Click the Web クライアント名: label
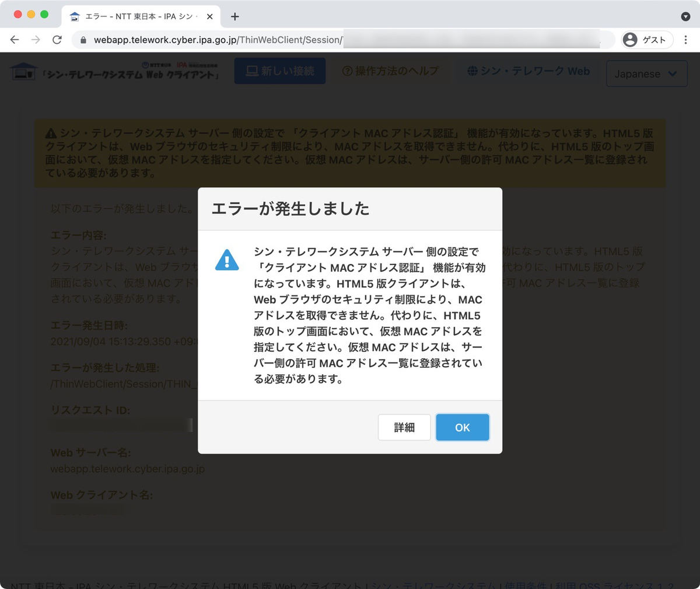Viewport: 700px width, 589px height. click(x=102, y=495)
